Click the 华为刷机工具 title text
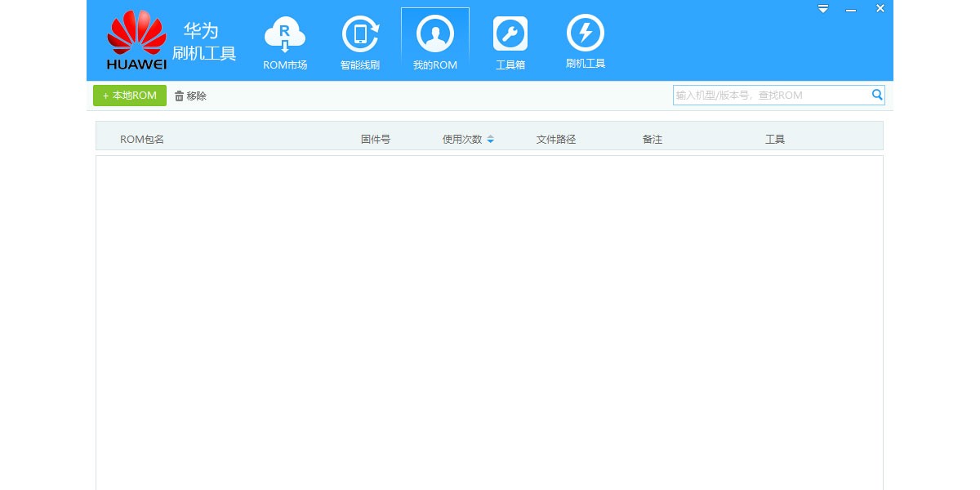The image size is (980, 490). 204,42
